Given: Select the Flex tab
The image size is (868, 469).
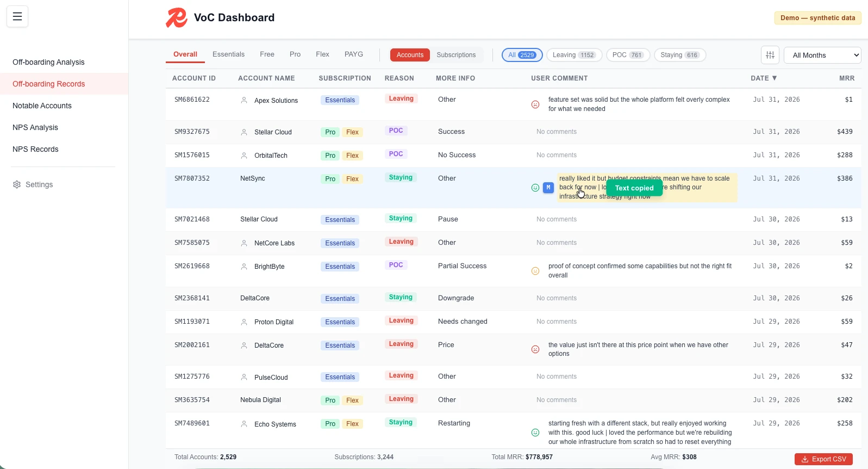Looking at the screenshot, I should click(x=322, y=54).
